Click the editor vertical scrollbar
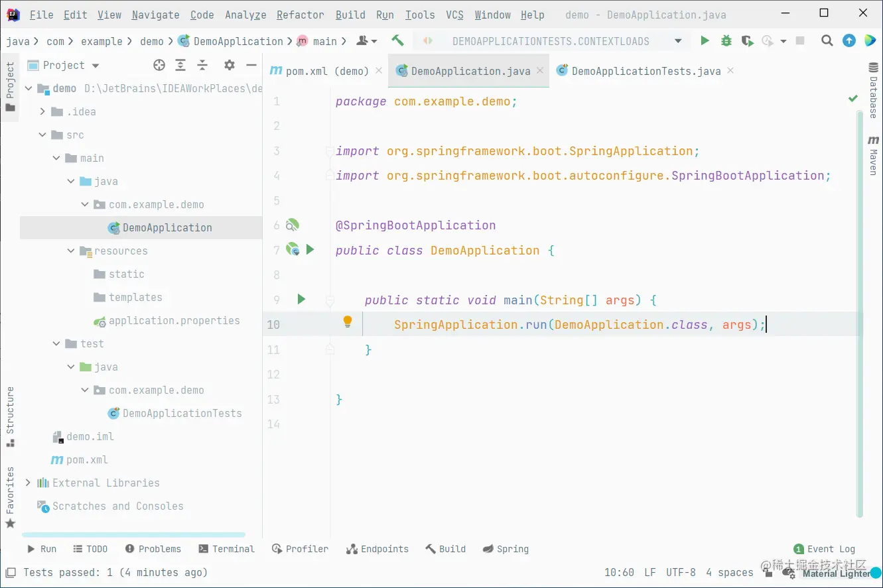883x588 pixels. click(x=860, y=315)
